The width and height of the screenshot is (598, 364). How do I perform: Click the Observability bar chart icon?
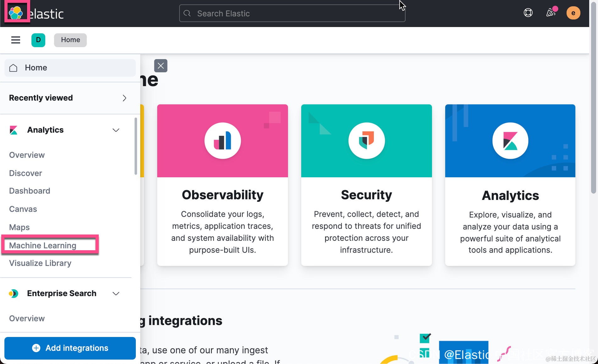223,141
